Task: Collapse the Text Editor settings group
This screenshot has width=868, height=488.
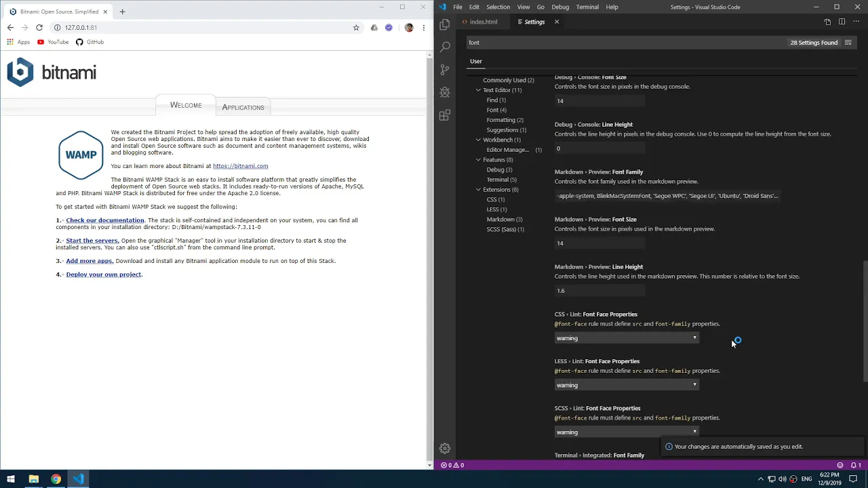Action: 478,90
